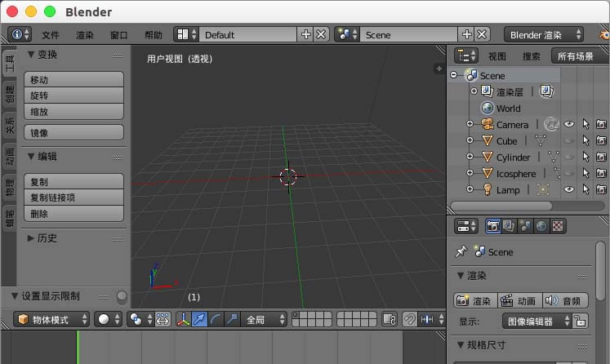Collapse the 变换 panel

pos(31,55)
